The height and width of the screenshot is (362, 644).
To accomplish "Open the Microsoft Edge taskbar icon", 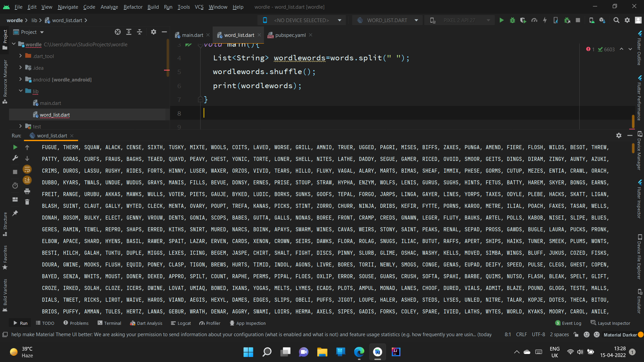I will point(359,352).
